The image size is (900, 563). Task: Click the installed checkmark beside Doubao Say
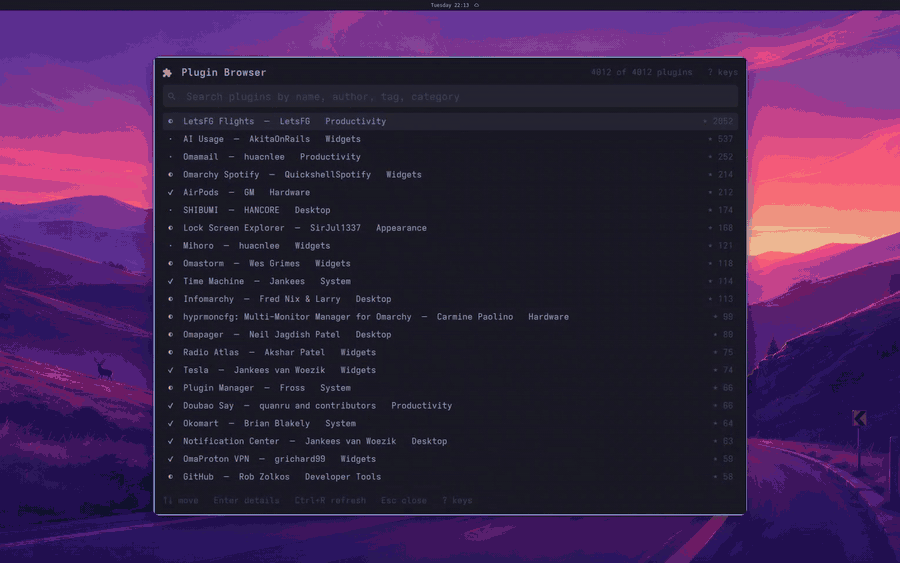coord(170,406)
